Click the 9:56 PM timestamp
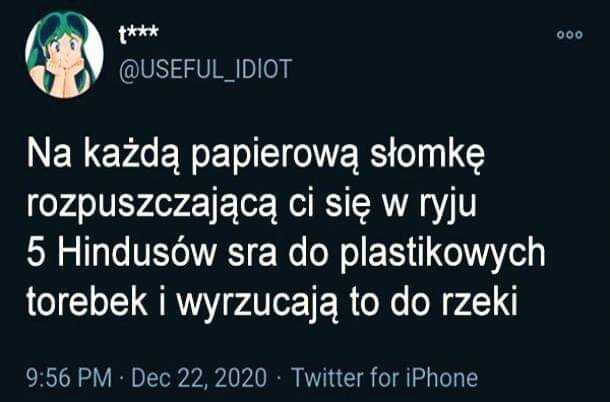The image size is (610, 402). (x=69, y=377)
